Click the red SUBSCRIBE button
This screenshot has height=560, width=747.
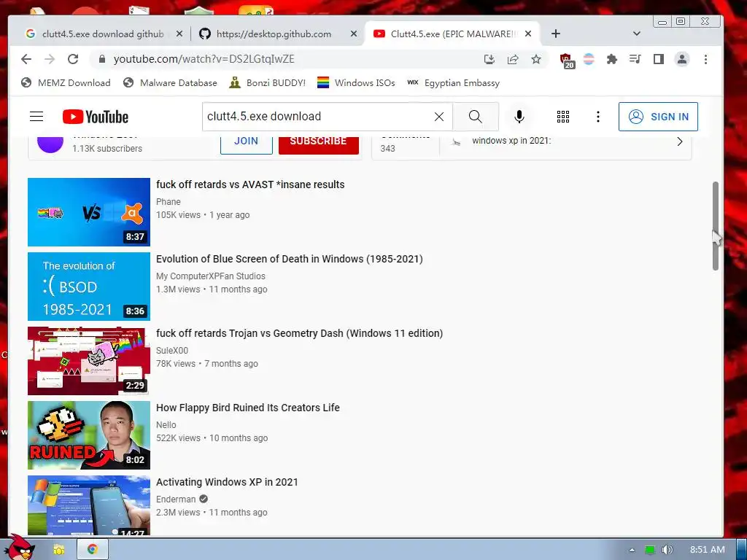(319, 144)
